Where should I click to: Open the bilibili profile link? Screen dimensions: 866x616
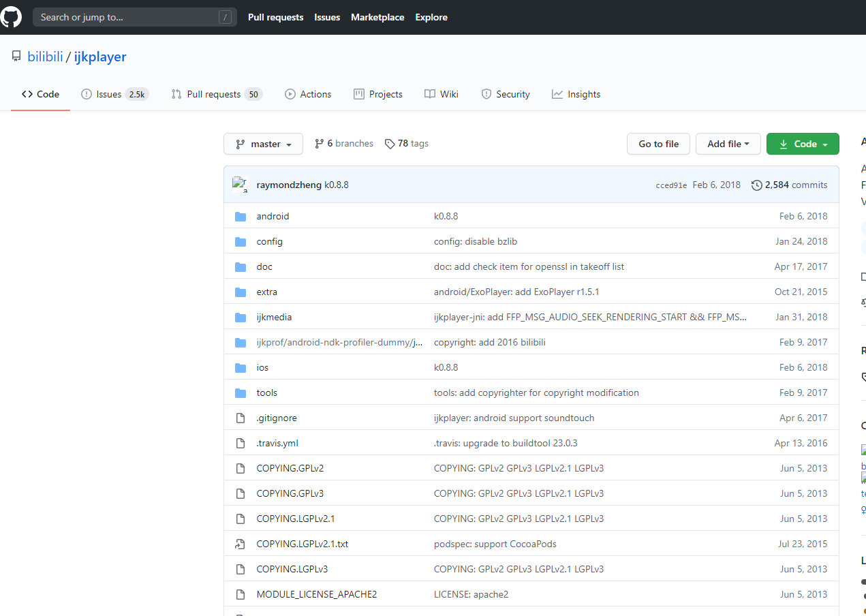click(45, 57)
